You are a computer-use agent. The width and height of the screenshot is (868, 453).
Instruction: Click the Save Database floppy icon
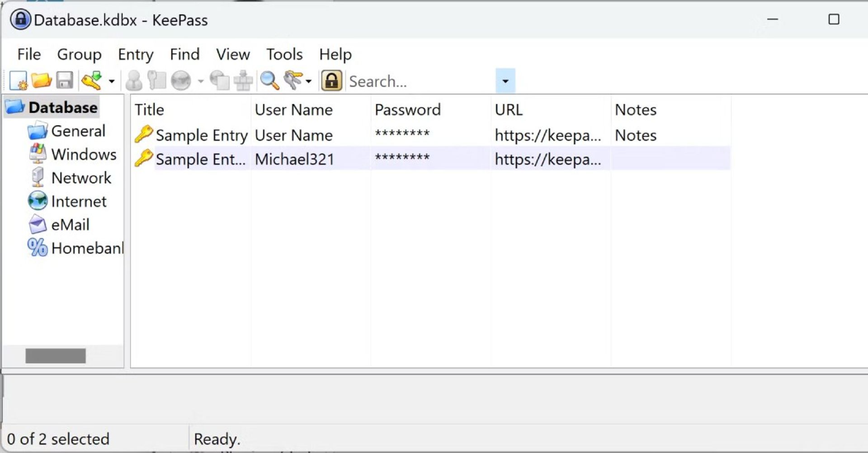pyautogui.click(x=65, y=81)
